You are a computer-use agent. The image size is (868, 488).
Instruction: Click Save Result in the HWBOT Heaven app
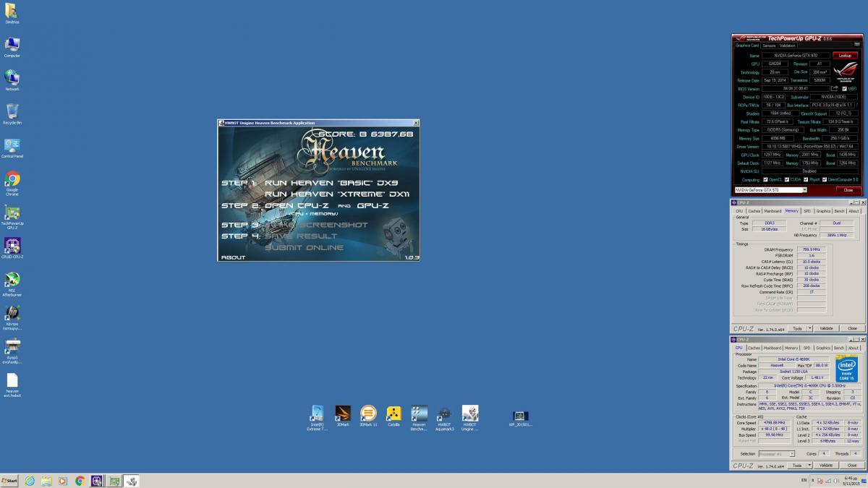301,236
